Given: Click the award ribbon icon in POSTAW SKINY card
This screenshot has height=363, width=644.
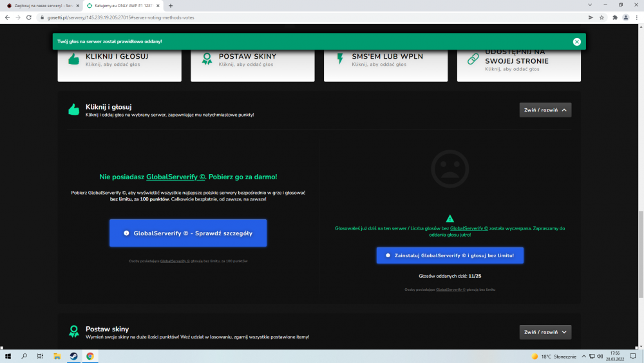Looking at the screenshot, I should click(207, 59).
